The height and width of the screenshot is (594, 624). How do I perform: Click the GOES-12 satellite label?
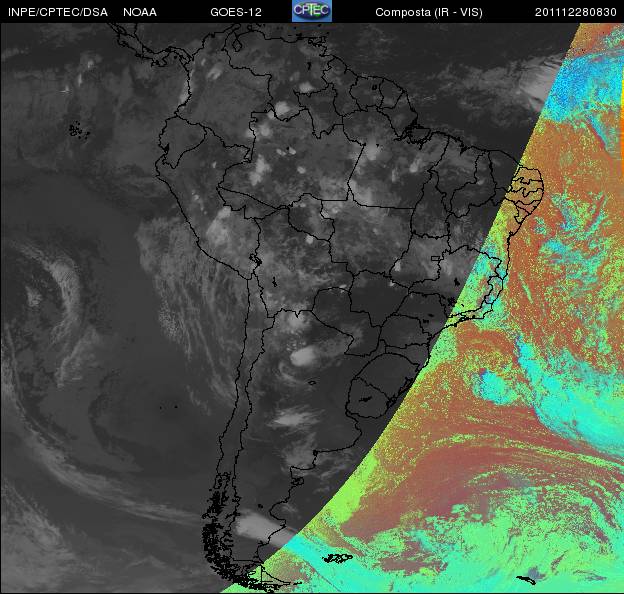236,12
